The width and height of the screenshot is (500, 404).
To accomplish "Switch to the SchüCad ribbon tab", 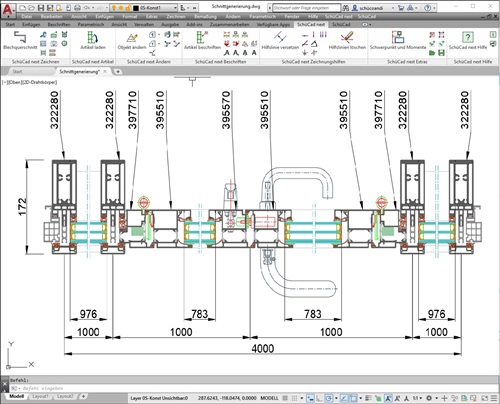I will coord(341,24).
